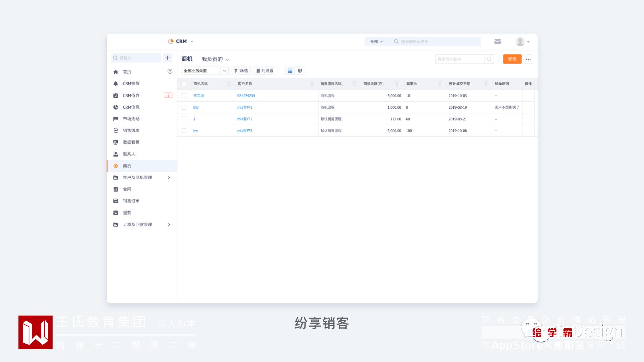Check the box for bw row

184,131
